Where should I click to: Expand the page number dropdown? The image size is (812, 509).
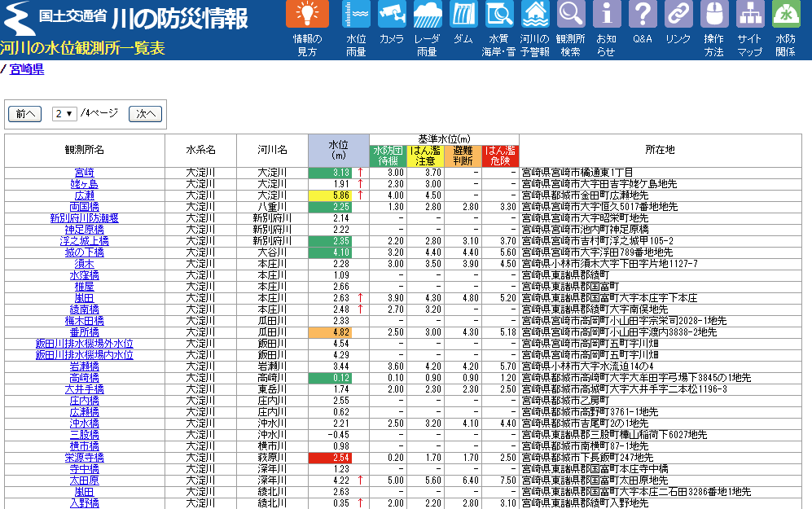click(64, 114)
